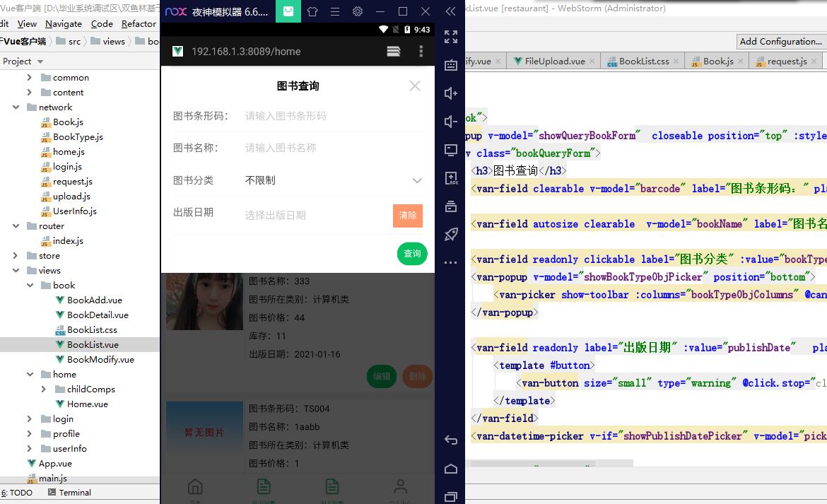Viewport: 827px width, 504px height.
Task: Open Nox toolbox briefcase icon
Action: 450,206
